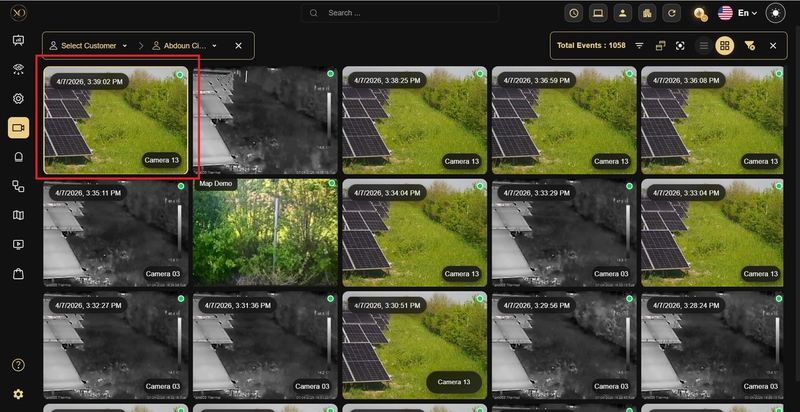This screenshot has width=800, height=412.
Task: Click the '4/7/2026, 3:28:24 PM' timestamp label
Action: pyautogui.click(x=686, y=305)
